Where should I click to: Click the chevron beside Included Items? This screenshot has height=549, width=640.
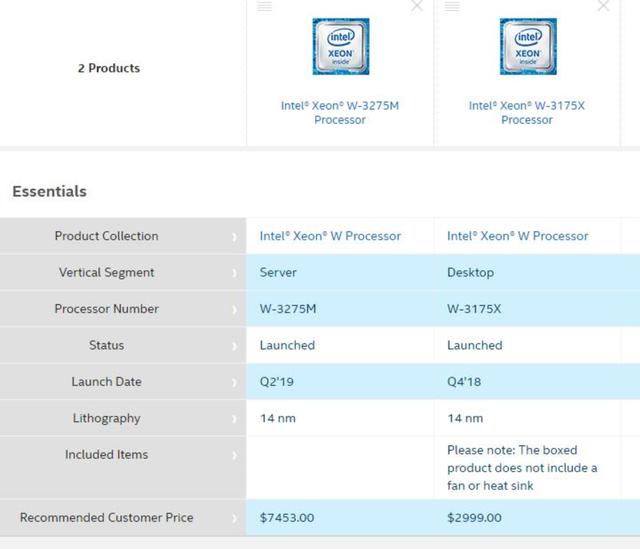[234, 455]
